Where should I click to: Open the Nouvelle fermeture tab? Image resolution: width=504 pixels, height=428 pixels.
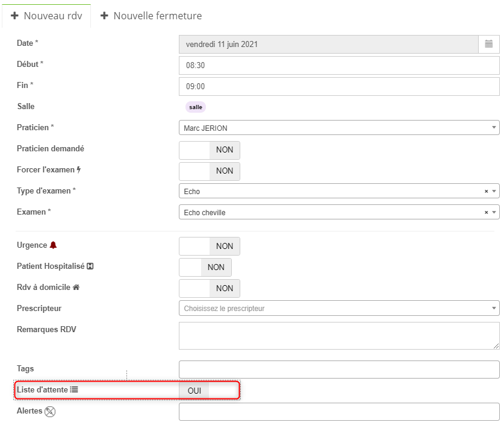[151, 16]
